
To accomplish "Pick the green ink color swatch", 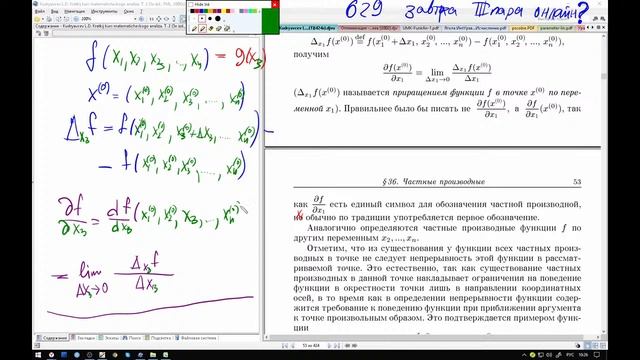I will 206,11.
